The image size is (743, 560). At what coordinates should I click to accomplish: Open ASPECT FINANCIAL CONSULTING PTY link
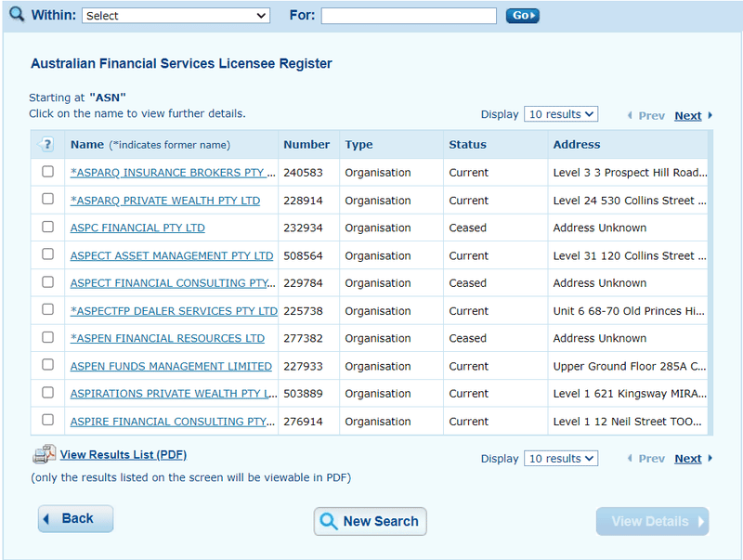click(173, 283)
